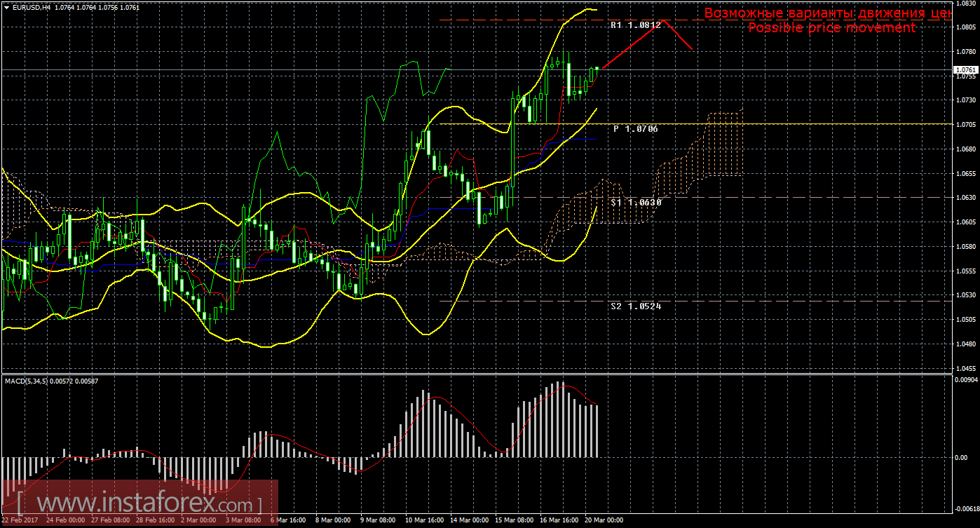Click the current price tag 1.0761
980x528 pixels.
pyautogui.click(x=965, y=70)
